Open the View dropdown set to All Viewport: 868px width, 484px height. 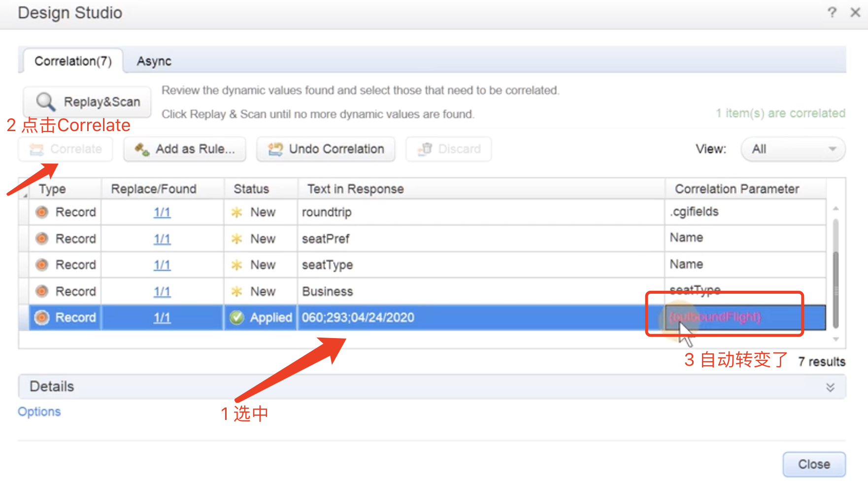(x=793, y=149)
